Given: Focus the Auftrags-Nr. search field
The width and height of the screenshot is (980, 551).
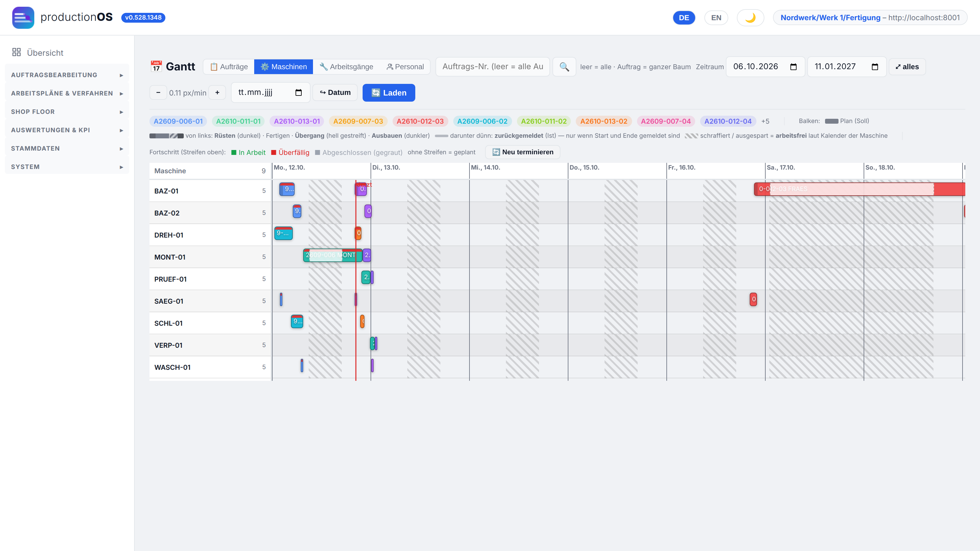Looking at the screenshot, I should tap(492, 67).
